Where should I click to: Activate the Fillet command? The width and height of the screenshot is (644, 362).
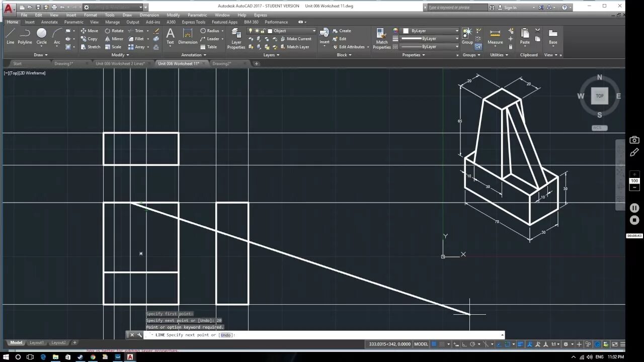136,39
